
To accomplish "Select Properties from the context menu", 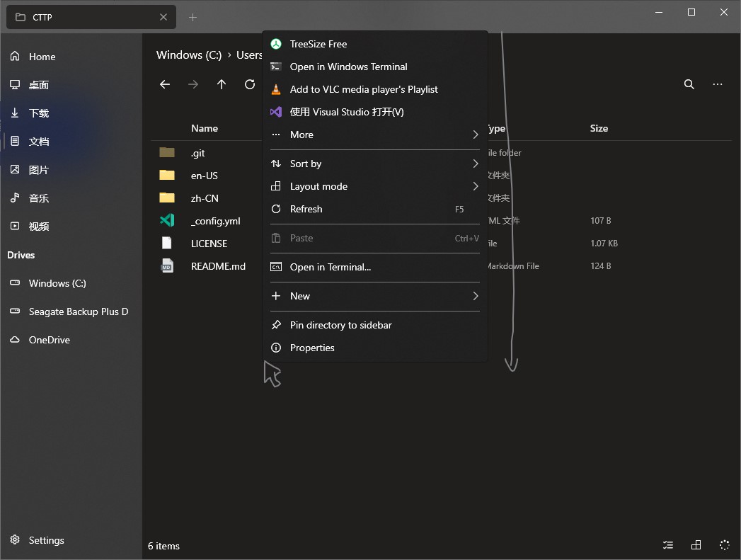I will (x=312, y=348).
